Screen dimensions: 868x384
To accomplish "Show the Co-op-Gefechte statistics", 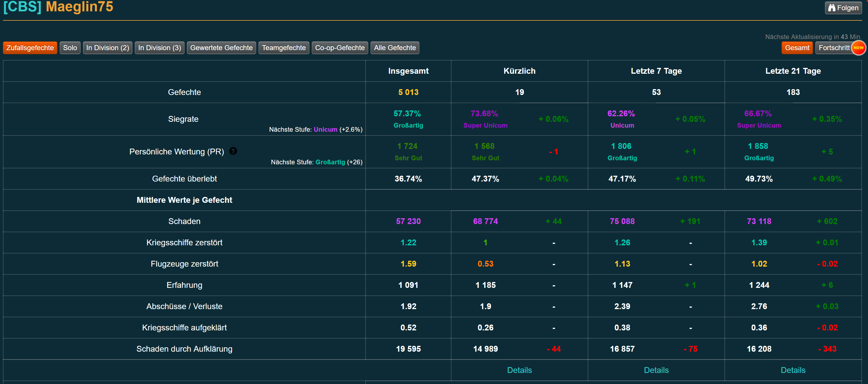I will [339, 48].
